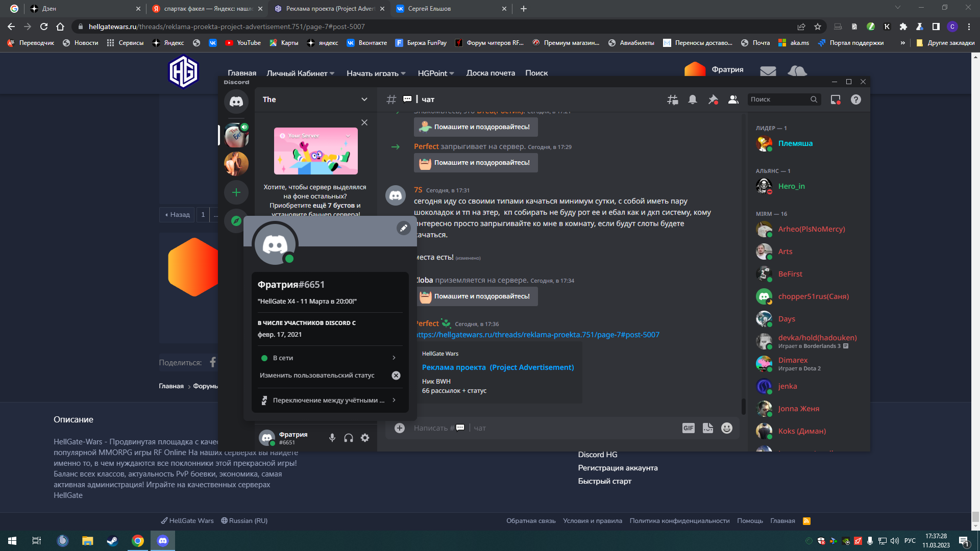Open hellgatewars.ru link in Perfect's message

[x=537, y=335]
